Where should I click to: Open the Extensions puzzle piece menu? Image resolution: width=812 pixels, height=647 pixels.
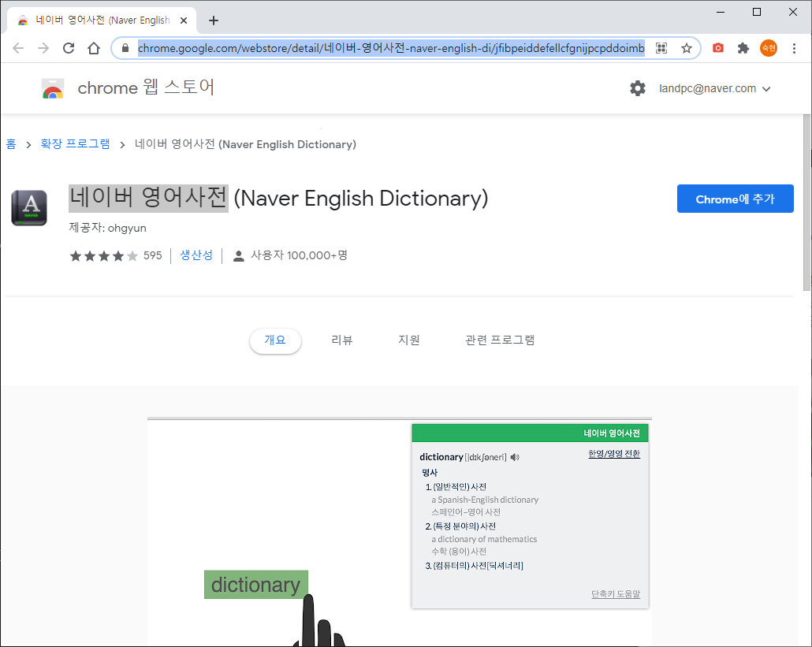click(743, 48)
